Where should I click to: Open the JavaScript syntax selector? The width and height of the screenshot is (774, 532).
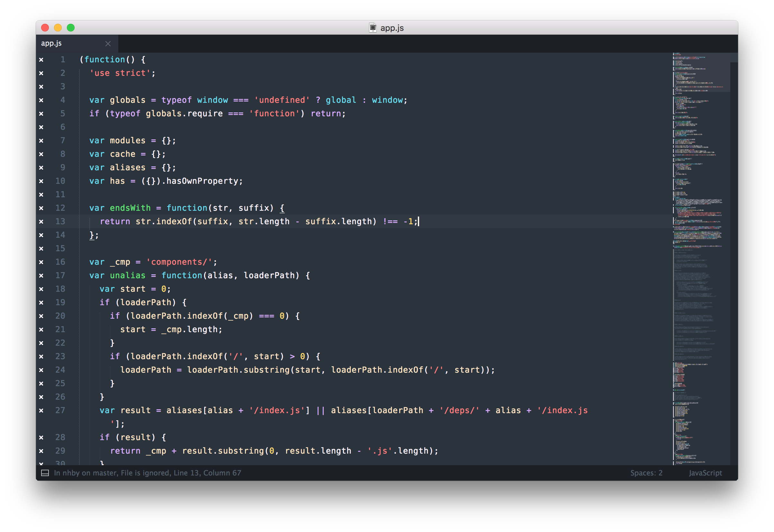tap(705, 473)
